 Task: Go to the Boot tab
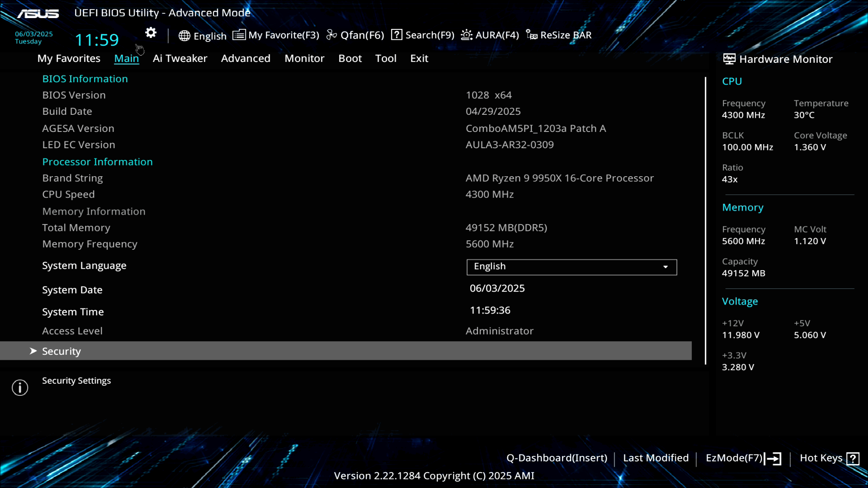coord(350,58)
